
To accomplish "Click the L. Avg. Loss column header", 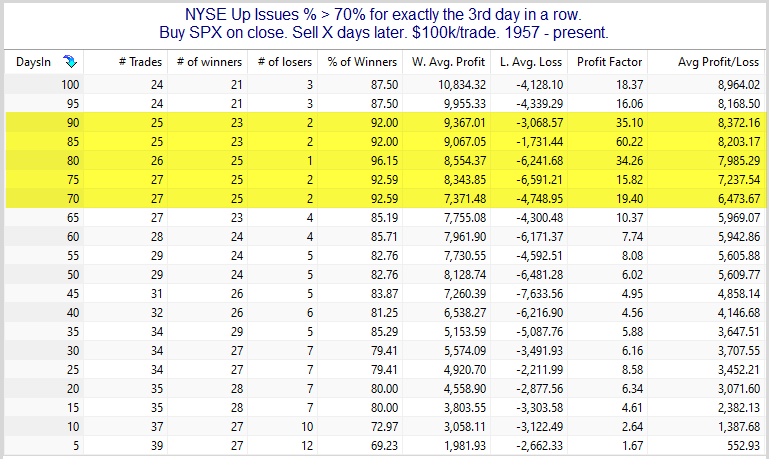I will (x=529, y=62).
